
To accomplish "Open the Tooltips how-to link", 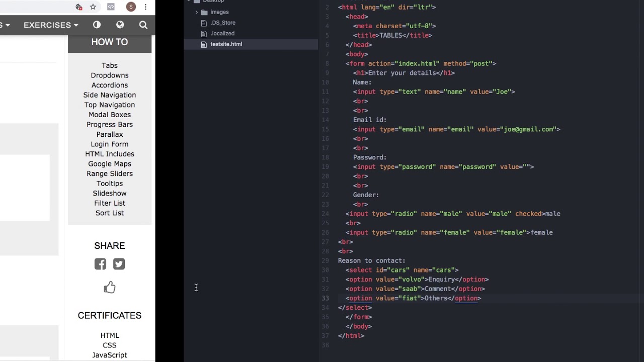I will (x=110, y=184).
